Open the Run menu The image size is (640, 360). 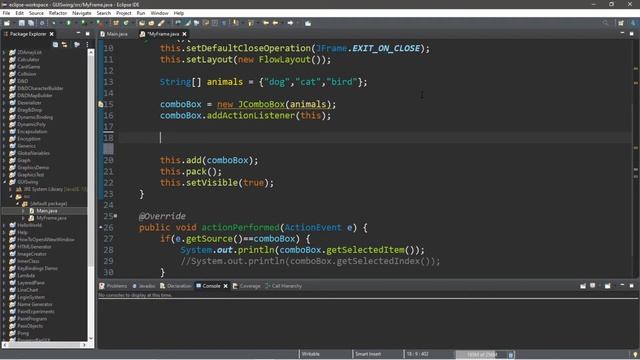tap(141, 13)
